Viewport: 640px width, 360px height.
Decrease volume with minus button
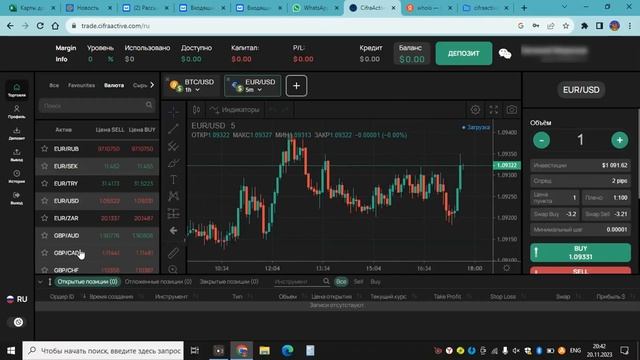pyautogui.click(x=541, y=140)
